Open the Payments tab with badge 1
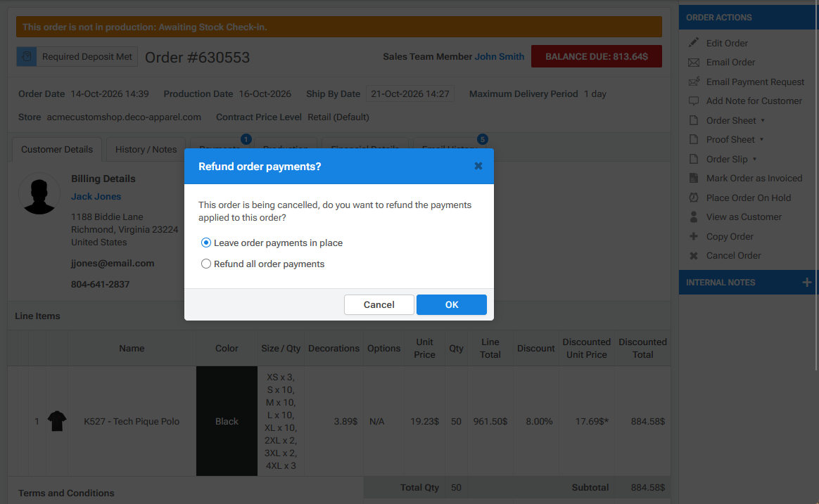 pyautogui.click(x=220, y=143)
